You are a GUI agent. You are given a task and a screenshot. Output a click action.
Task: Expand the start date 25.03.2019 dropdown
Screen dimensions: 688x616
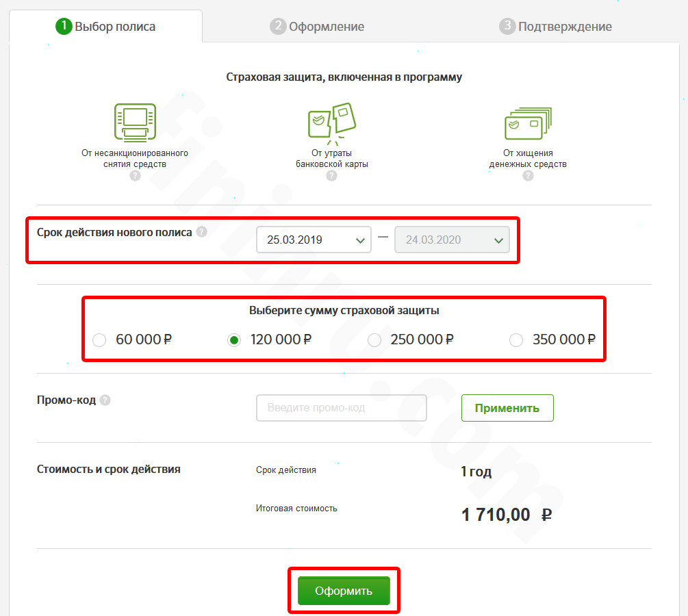click(314, 240)
